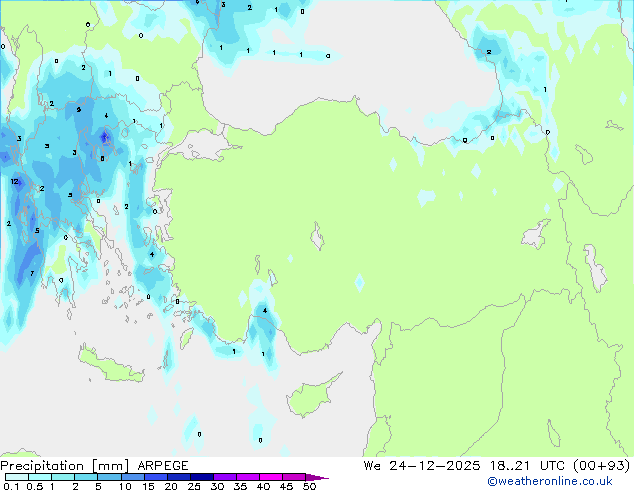
Task: Click the '12' precipitation value on the map
Action: (x=15, y=181)
